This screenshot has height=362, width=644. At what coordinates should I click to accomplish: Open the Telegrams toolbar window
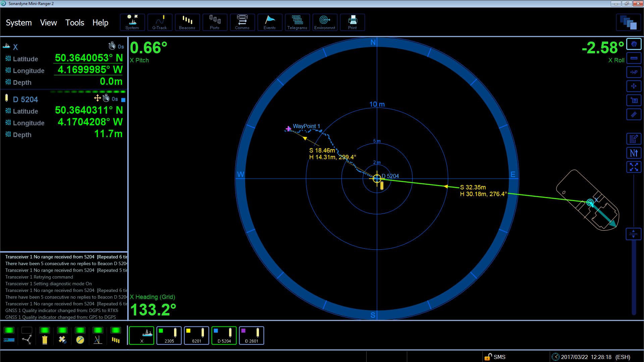(x=297, y=22)
